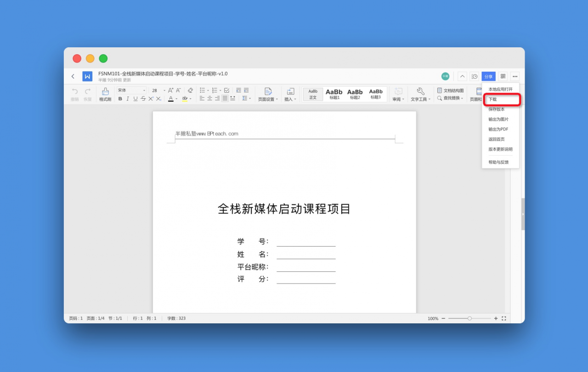The width and height of the screenshot is (588, 372).
Task: Click the QR code icon
Action: coord(503,76)
